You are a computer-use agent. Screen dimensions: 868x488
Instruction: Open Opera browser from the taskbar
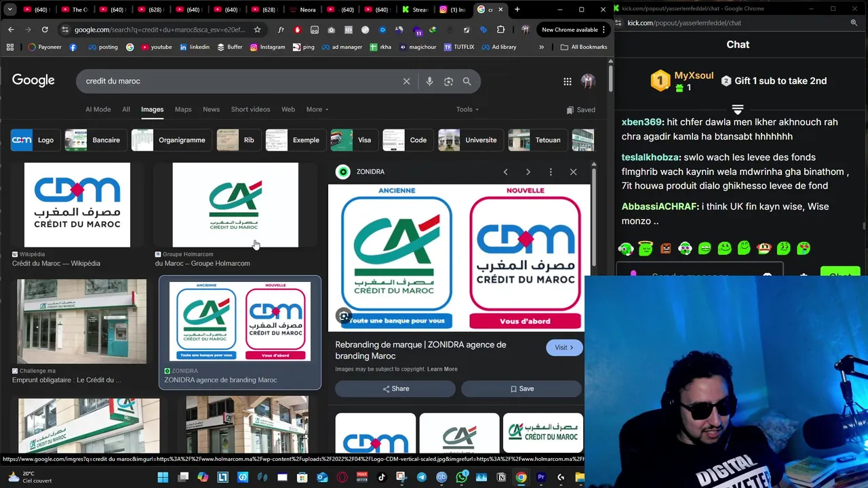[342, 477]
